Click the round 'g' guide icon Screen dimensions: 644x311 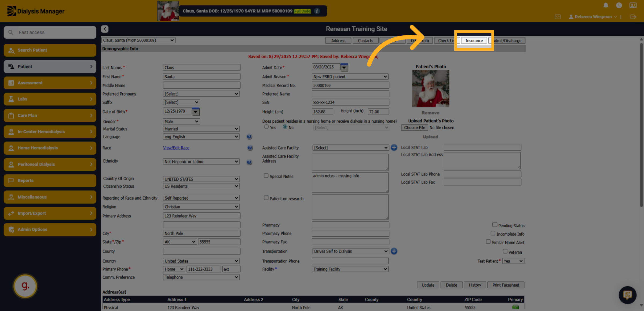click(25, 286)
